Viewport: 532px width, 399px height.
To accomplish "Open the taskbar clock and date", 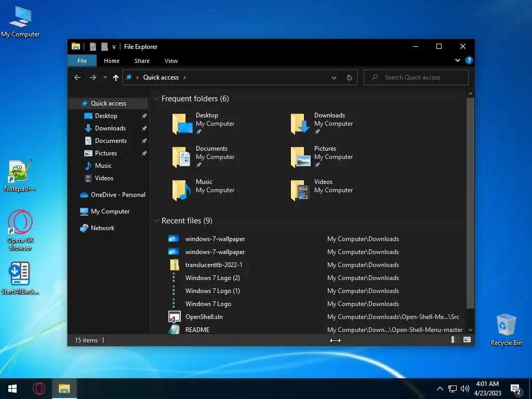I will 487,389.
